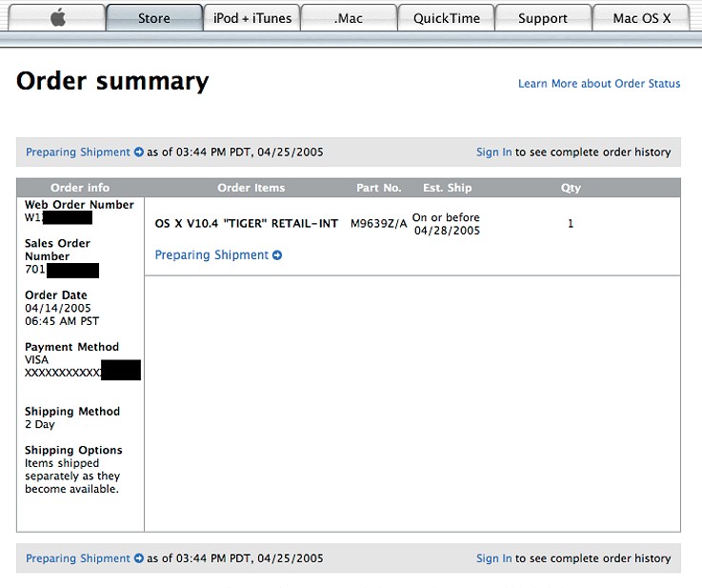Click estimated ship date 04/28/2005
The image size is (702, 588).
pyautogui.click(x=447, y=231)
